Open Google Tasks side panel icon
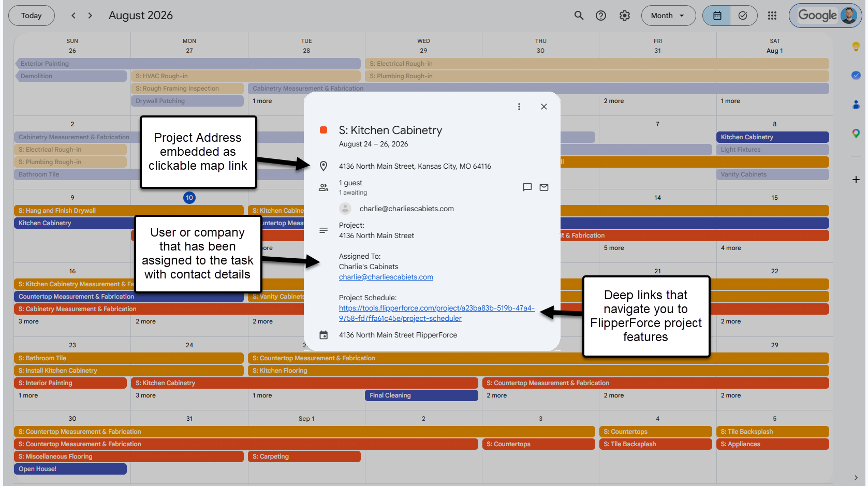 point(856,75)
